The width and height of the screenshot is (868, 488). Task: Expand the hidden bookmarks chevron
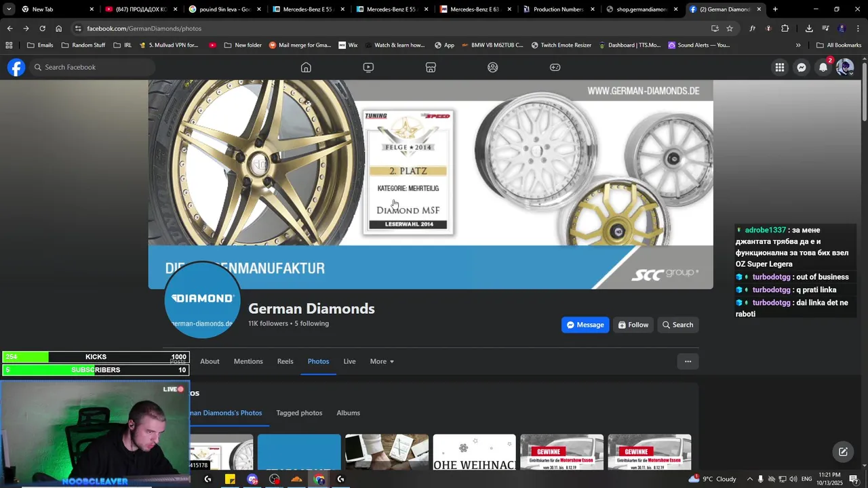798,45
